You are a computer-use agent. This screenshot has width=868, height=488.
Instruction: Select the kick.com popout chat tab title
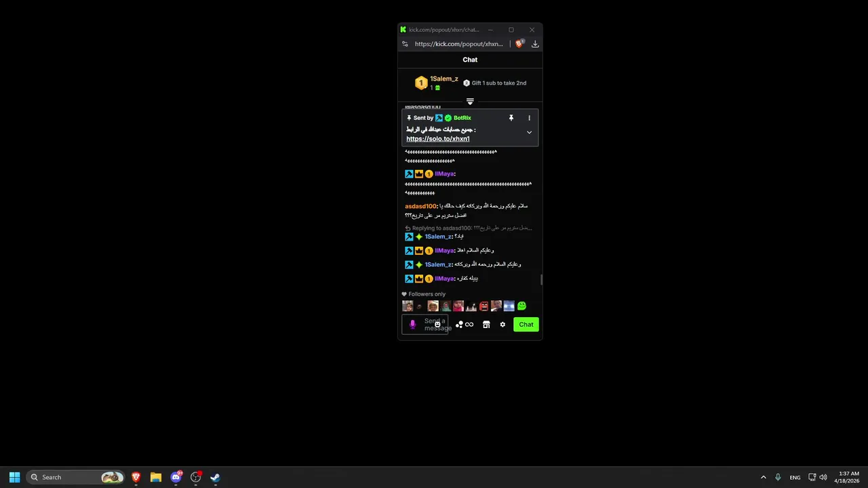[443, 30]
